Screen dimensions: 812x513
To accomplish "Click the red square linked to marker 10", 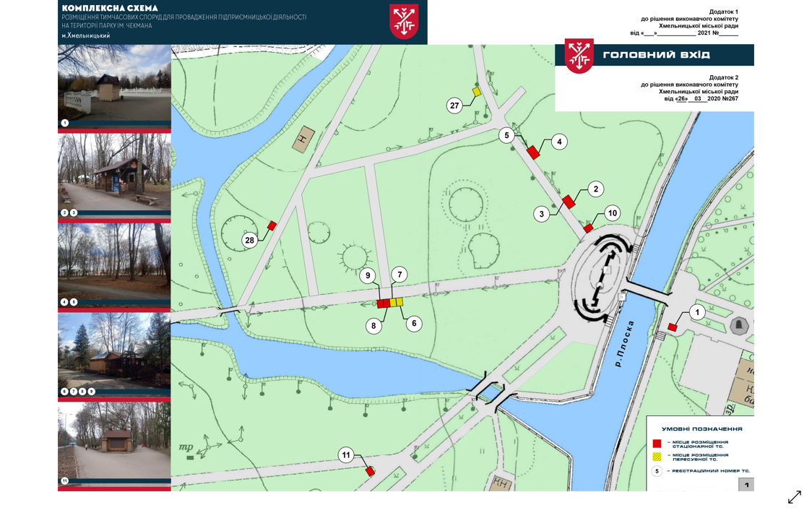I will point(588,228).
